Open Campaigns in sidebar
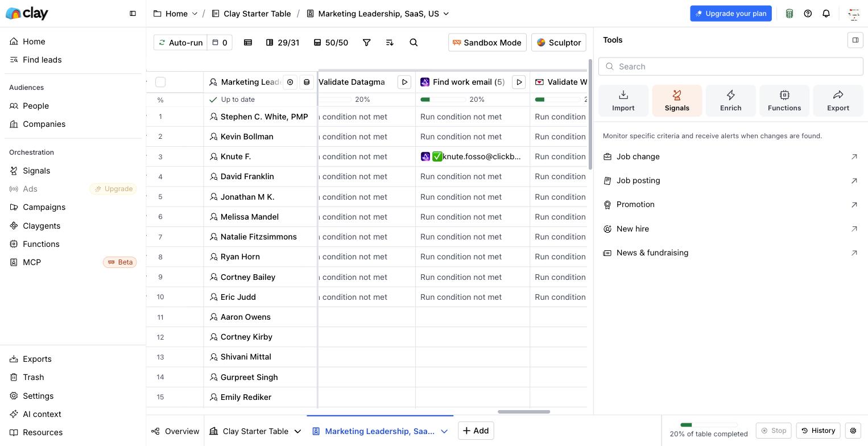This screenshot has height=446, width=868. click(73, 207)
